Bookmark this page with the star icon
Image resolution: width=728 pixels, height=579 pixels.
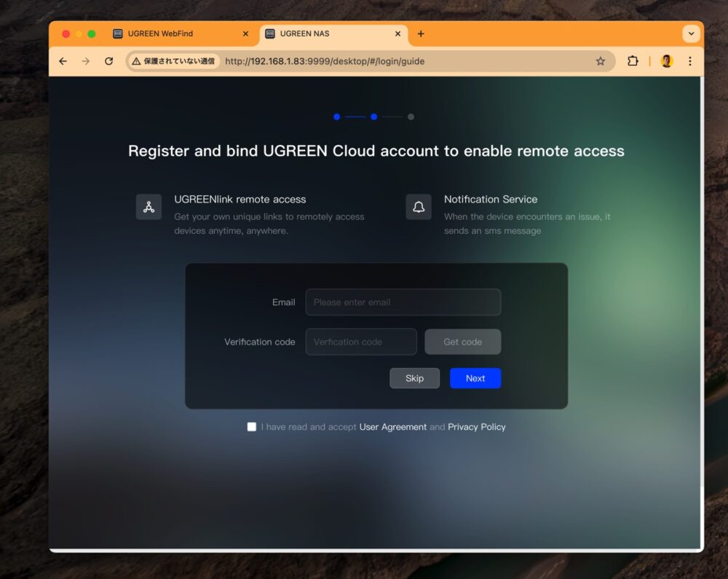[x=601, y=61]
